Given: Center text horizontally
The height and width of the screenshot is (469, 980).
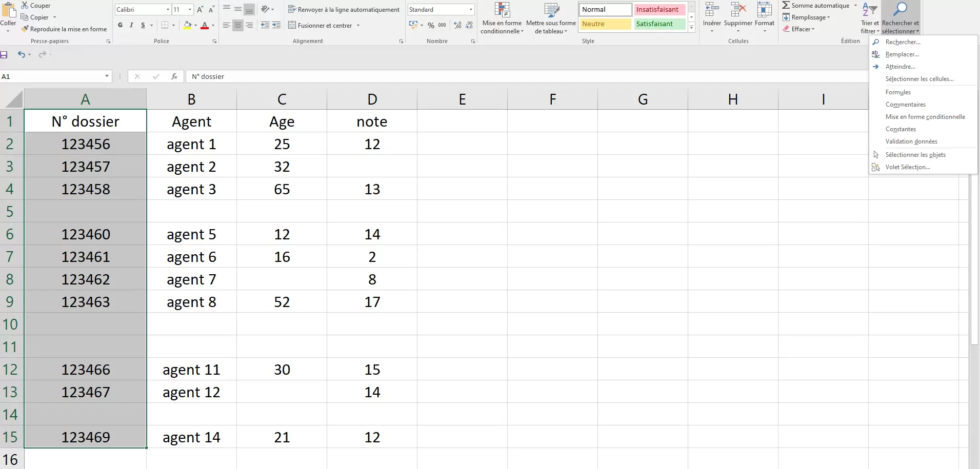Looking at the screenshot, I should coord(238,25).
